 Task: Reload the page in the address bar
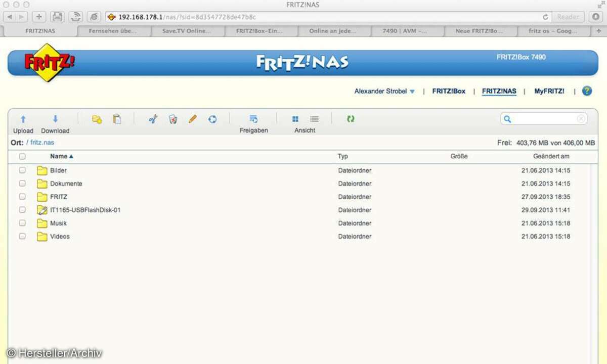click(545, 17)
